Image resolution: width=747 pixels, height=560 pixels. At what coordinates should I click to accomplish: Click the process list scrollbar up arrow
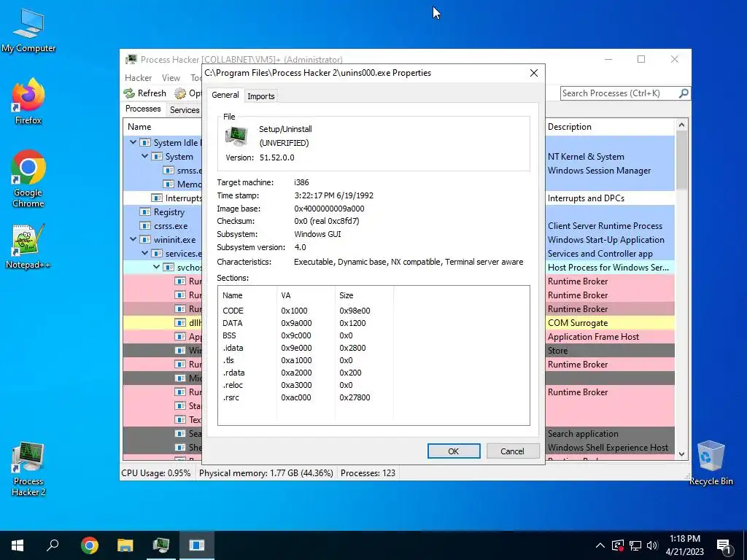pos(682,125)
